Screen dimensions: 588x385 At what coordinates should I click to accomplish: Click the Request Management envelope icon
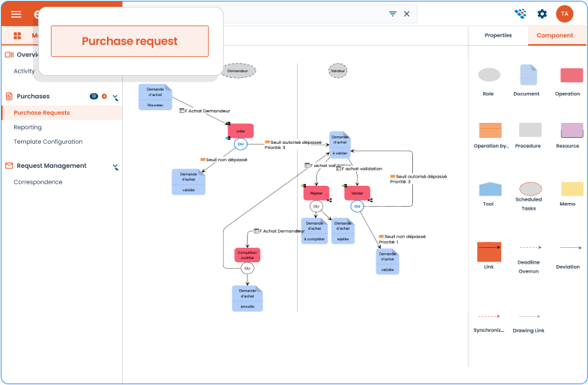click(9, 166)
